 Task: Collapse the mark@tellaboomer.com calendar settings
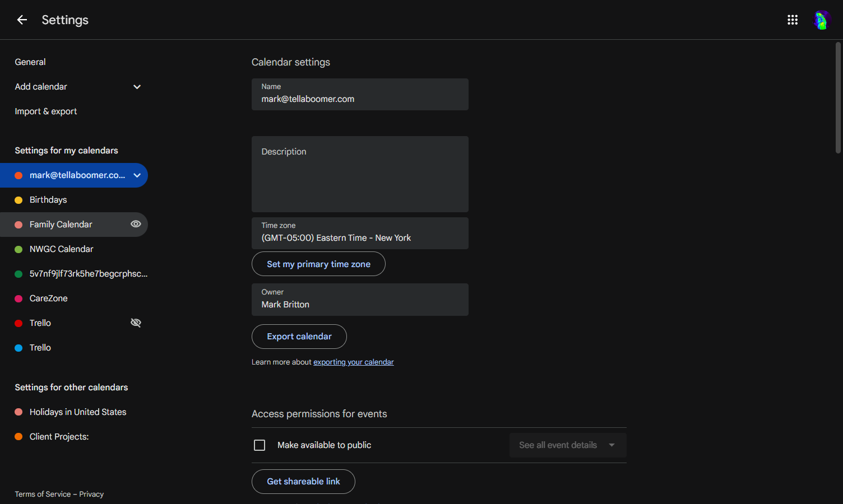137,175
